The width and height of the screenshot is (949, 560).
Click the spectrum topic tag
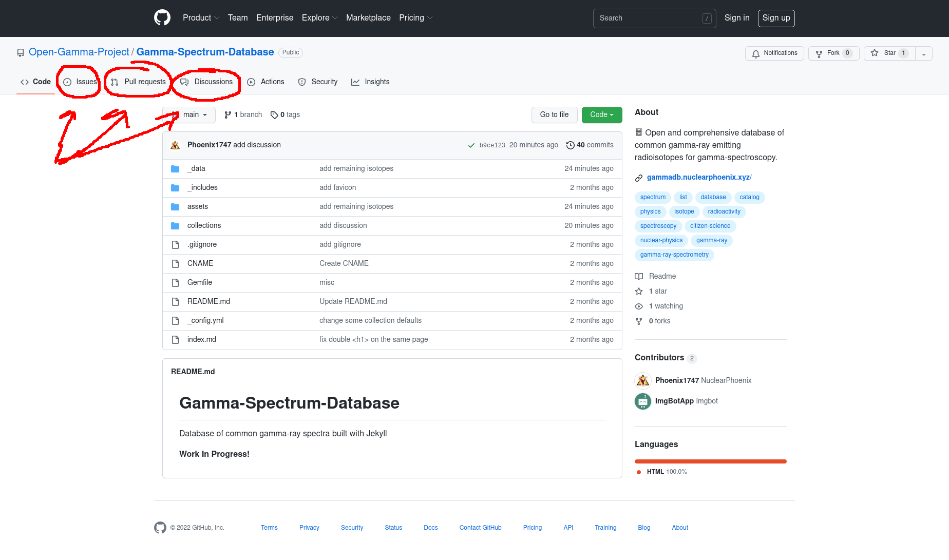tap(653, 198)
